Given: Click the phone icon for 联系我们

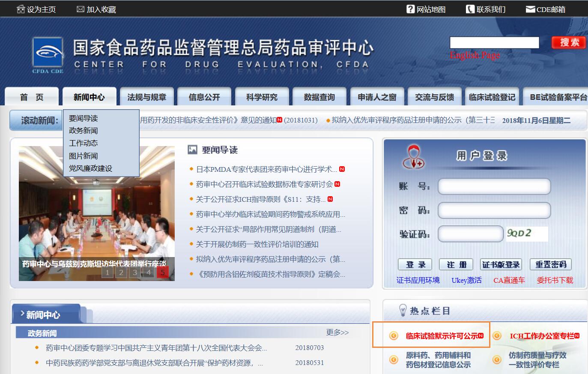Looking at the screenshot, I should coord(470,9).
